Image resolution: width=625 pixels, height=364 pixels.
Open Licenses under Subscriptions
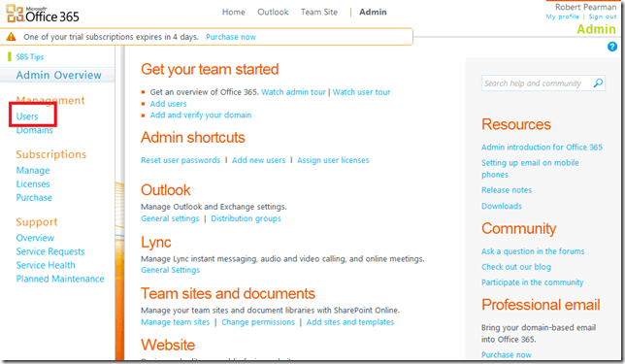pos(33,184)
